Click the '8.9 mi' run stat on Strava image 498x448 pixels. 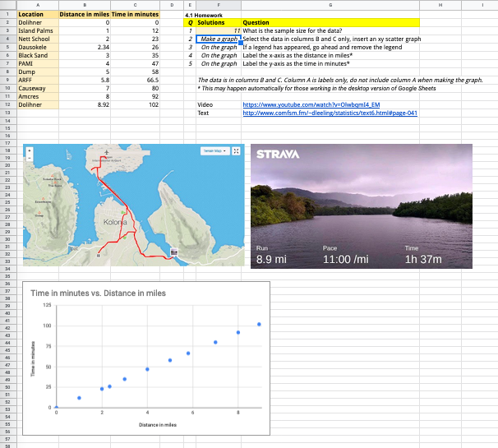point(271,259)
